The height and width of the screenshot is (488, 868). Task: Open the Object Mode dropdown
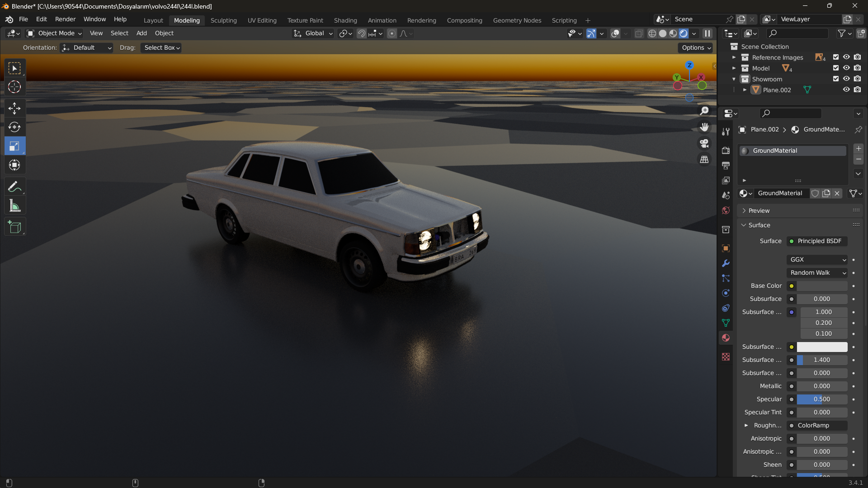click(x=54, y=33)
